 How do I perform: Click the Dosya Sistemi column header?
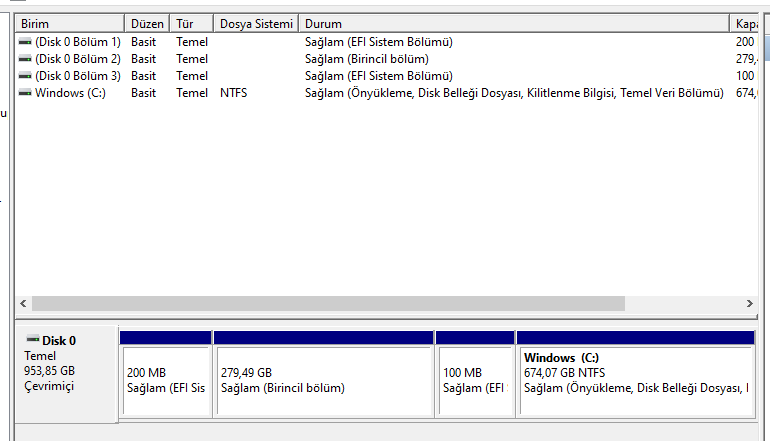(257, 22)
